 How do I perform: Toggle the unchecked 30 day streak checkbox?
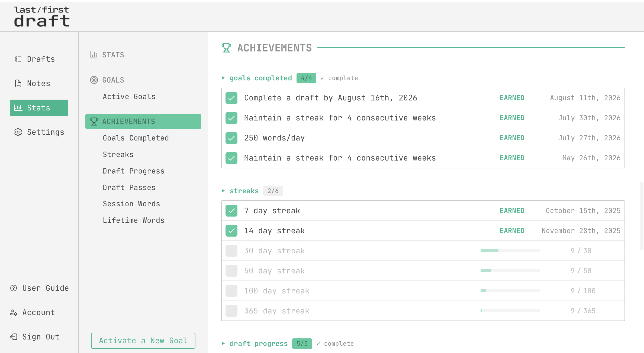(x=231, y=251)
